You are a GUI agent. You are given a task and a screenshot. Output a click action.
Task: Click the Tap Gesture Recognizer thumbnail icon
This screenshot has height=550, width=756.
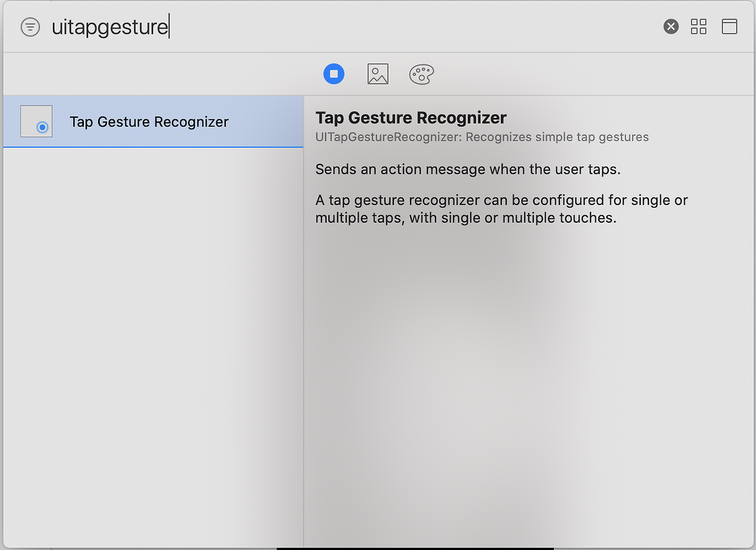click(x=37, y=121)
